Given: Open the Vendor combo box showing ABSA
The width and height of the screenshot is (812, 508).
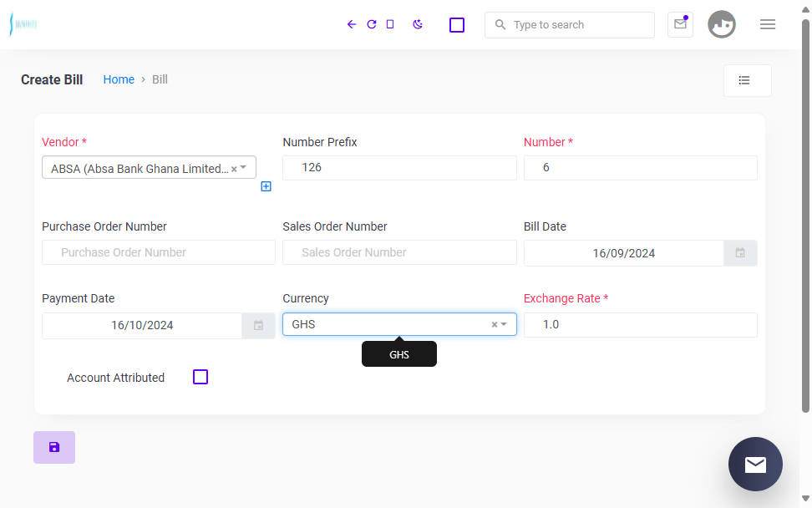Looking at the screenshot, I should pyautogui.click(x=150, y=168).
